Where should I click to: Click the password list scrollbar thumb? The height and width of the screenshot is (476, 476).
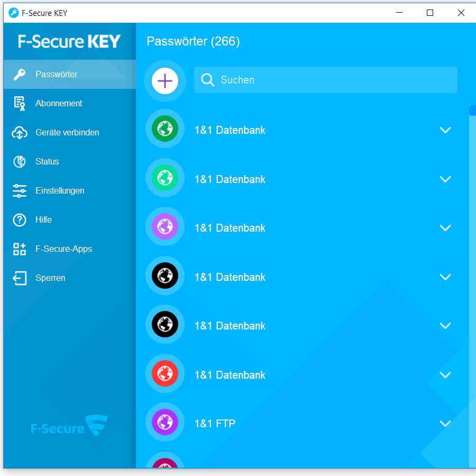[x=472, y=110]
